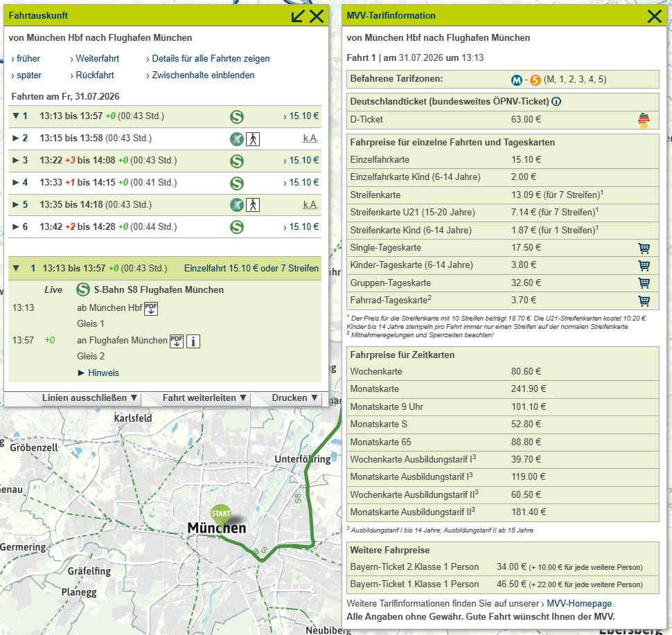Image resolution: width=672 pixels, height=635 pixels.
Task: Click the S-Bahn S8 icon in trip details
Action: coord(82,289)
